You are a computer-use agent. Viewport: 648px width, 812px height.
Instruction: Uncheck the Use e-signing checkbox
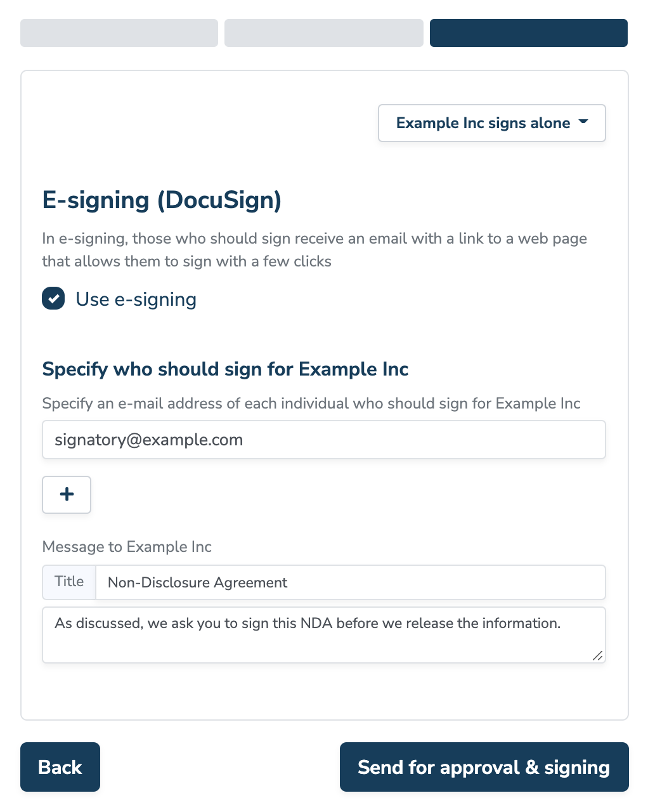(x=53, y=299)
